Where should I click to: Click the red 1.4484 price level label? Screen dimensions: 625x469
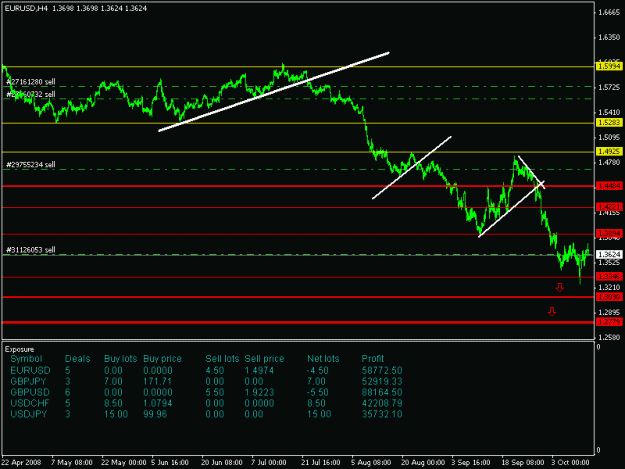coord(609,186)
